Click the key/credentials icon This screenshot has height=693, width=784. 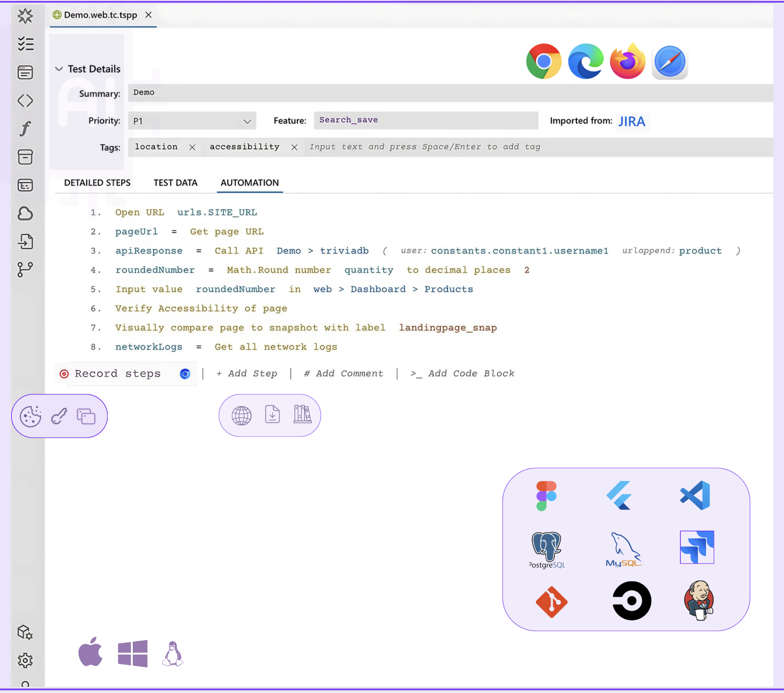[x=59, y=416]
